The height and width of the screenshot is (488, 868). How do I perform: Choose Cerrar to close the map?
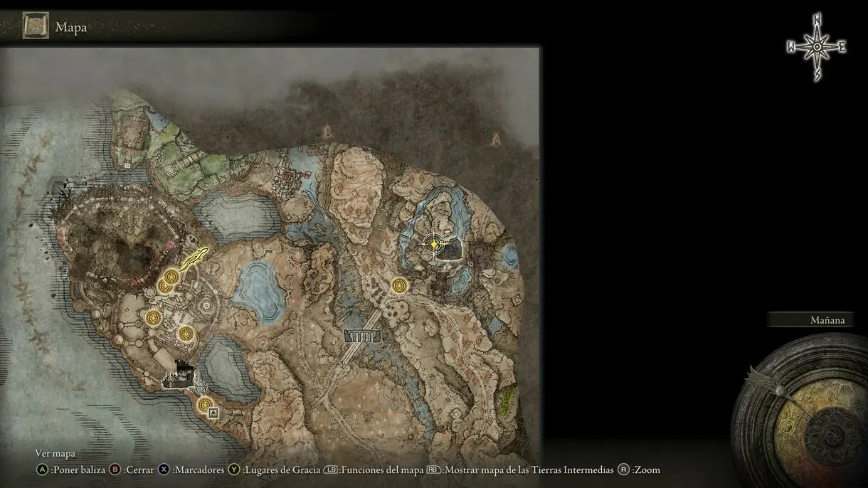[x=139, y=470]
